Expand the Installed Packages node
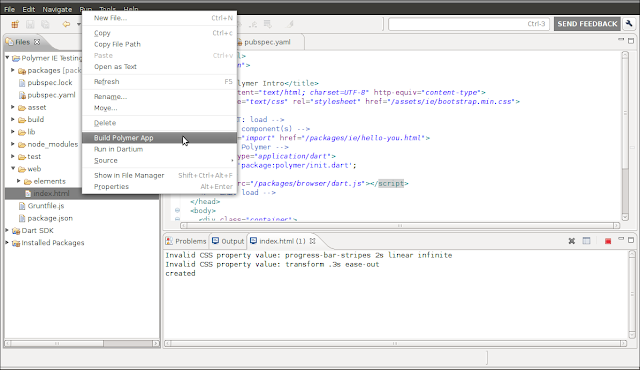 point(7,243)
